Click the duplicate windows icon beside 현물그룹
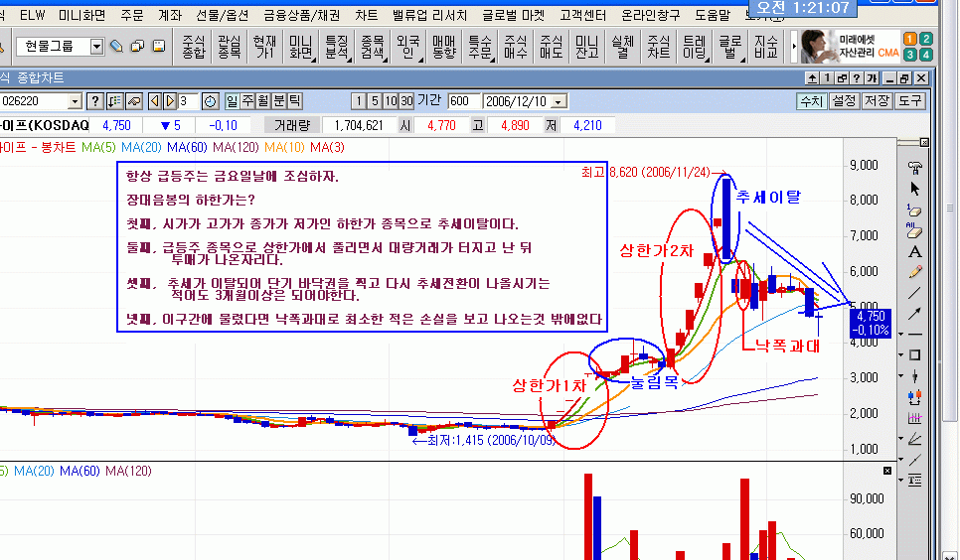960x560 pixels. point(137,46)
